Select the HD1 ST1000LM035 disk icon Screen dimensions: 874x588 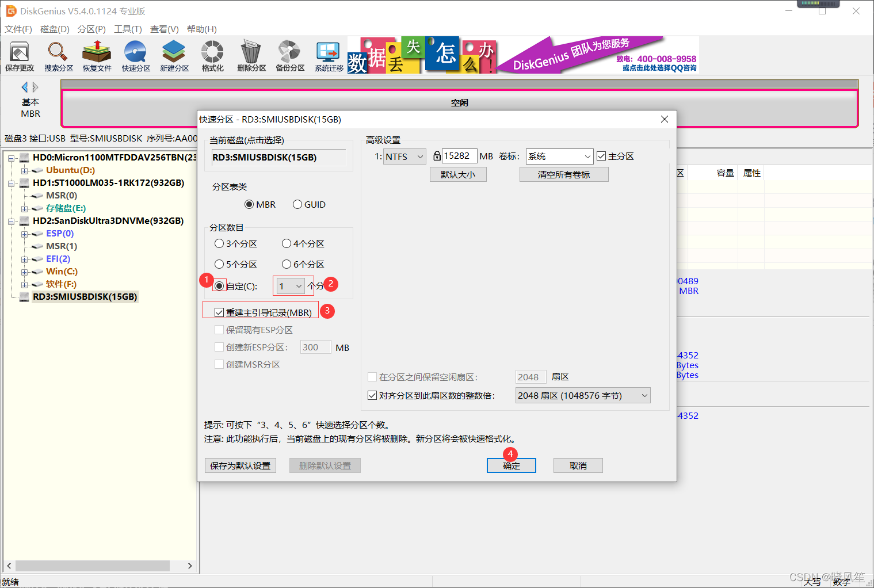25,183
